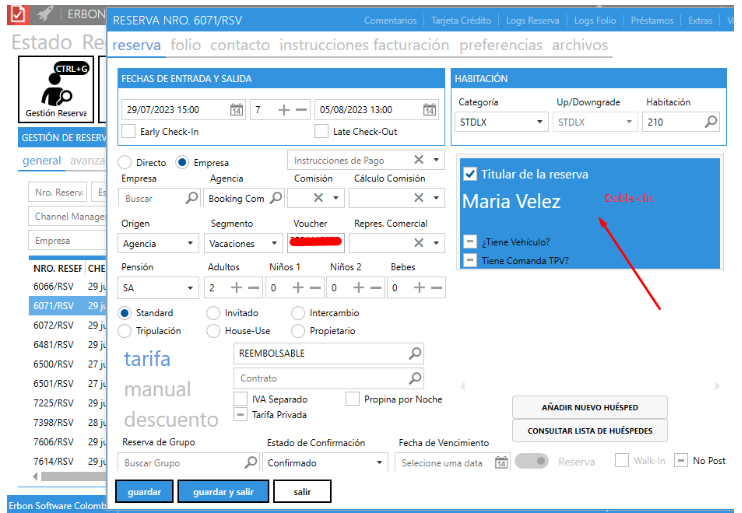Increase the number of Adultos
This screenshot has height=513, width=742.
(x=239, y=288)
